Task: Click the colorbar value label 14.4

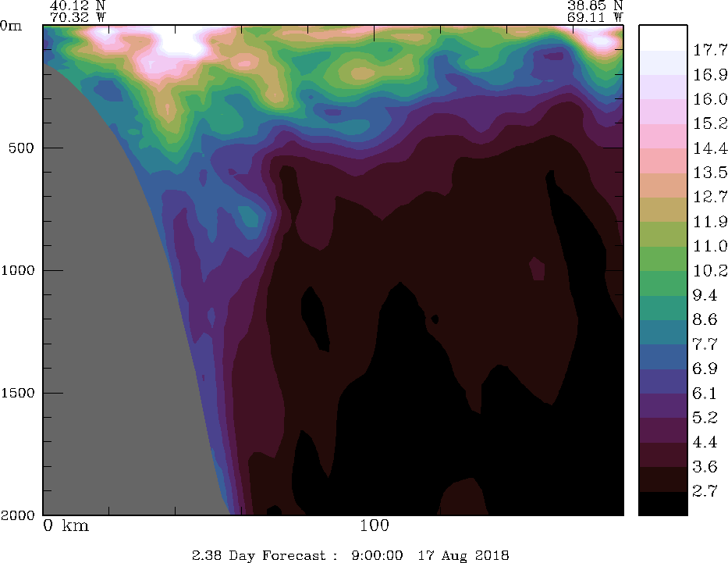Action: [x=710, y=148]
